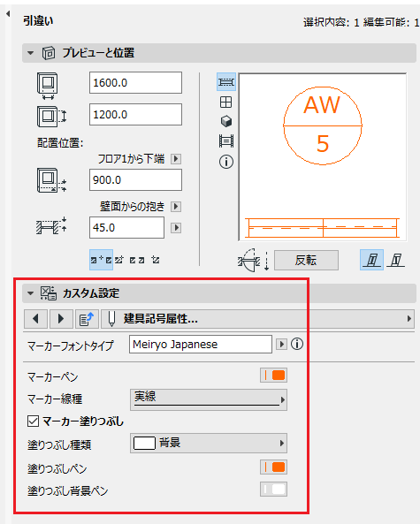The height and width of the screenshot is (524, 420).
Task: Select the third reveal anchor icon
Action: point(137,260)
